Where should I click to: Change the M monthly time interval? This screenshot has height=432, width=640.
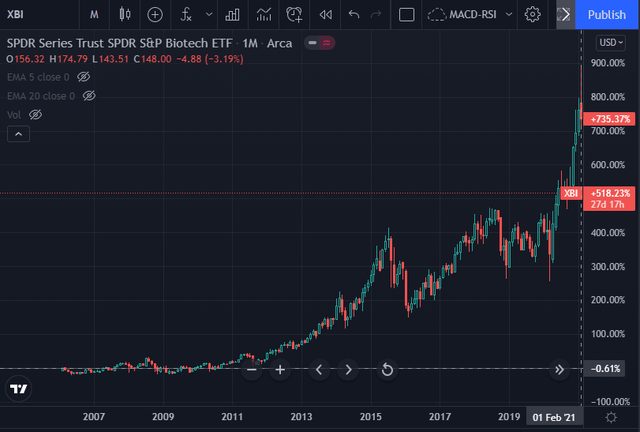[94, 14]
